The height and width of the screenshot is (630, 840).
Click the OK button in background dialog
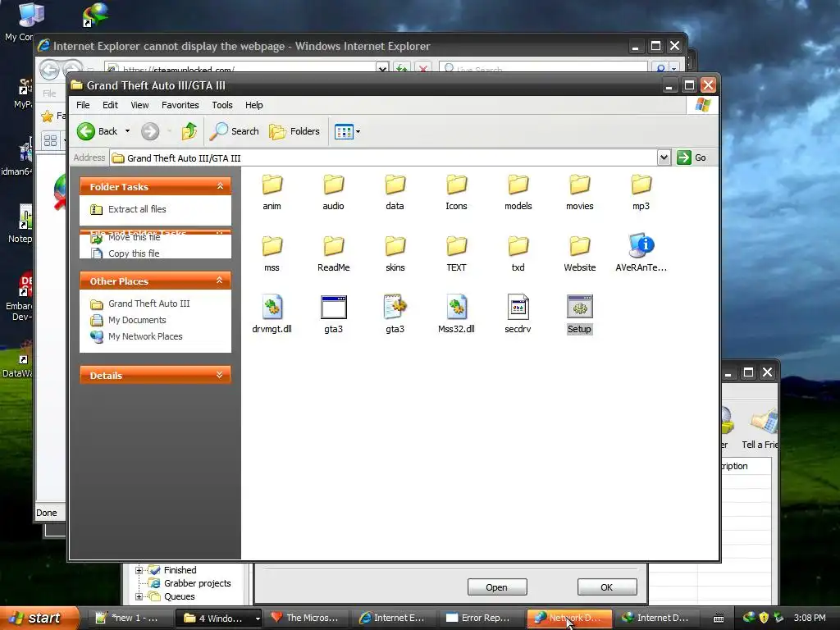click(x=607, y=587)
